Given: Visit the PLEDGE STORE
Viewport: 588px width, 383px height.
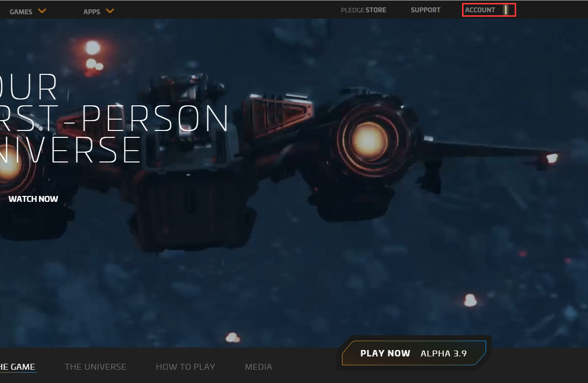Looking at the screenshot, I should (364, 9).
